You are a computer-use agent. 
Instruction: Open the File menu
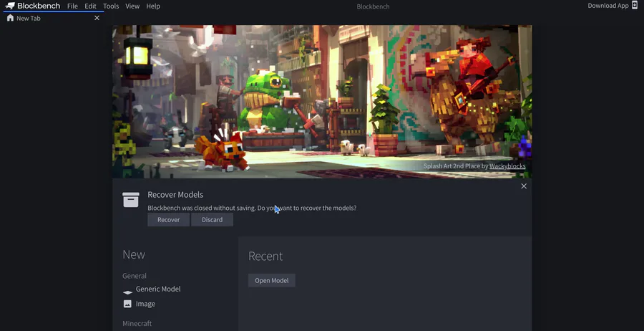(x=72, y=6)
